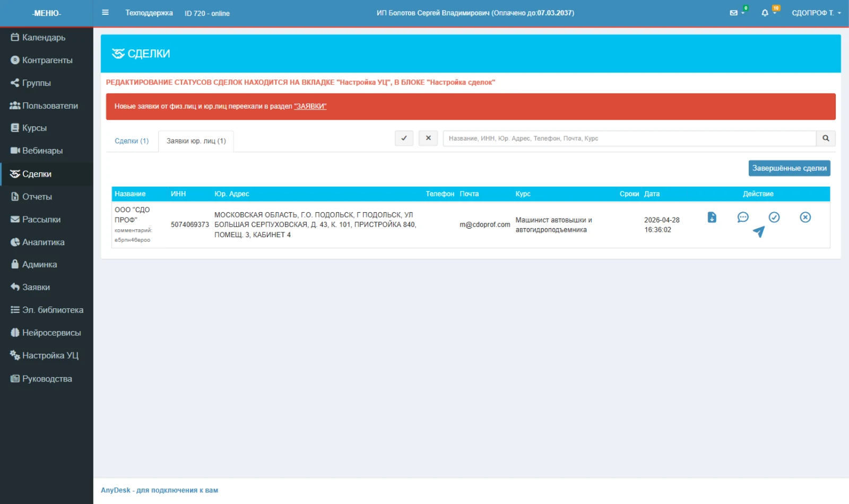This screenshot has width=849, height=504.
Task: Click the magnifier search button
Action: point(826,138)
